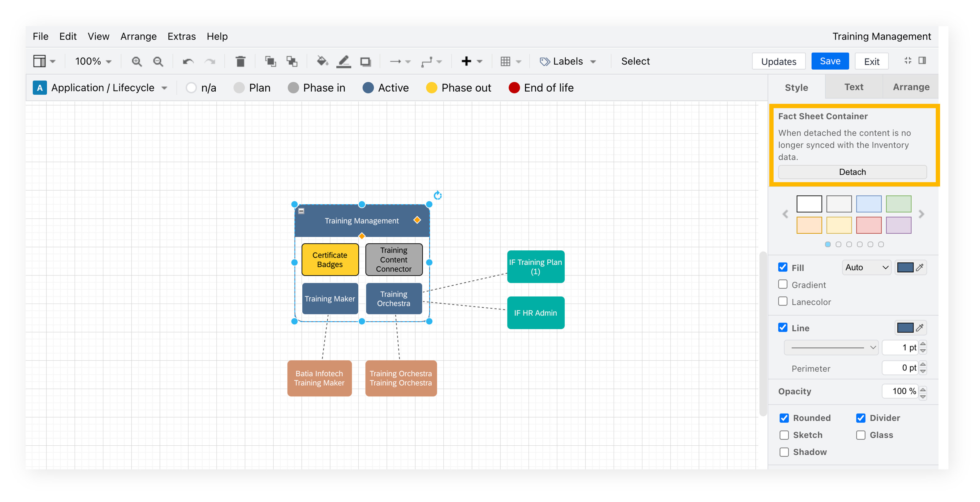Enable the Shadow checkbox
The height and width of the screenshot is (502, 980).
784,452
